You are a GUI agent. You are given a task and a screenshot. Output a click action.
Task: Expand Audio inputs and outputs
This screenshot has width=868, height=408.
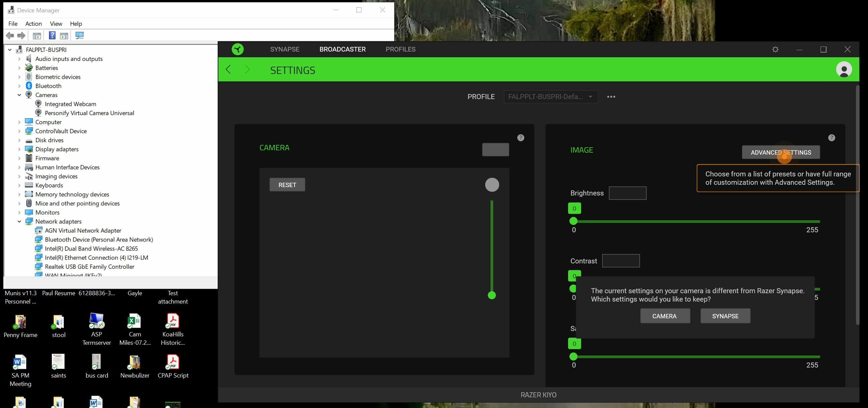tap(19, 59)
